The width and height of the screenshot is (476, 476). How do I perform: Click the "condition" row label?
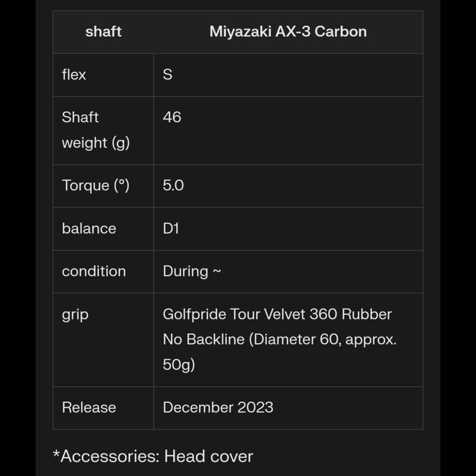pyautogui.click(x=94, y=272)
